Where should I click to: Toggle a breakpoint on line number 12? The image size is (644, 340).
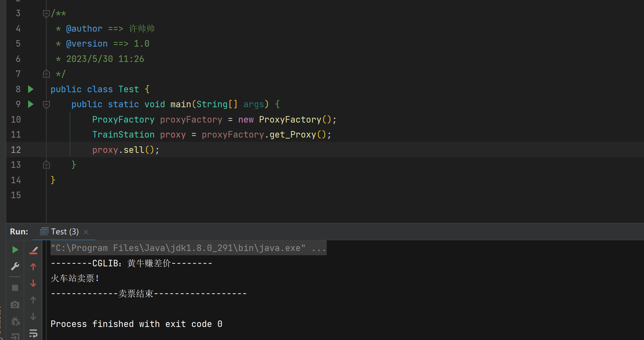(x=16, y=150)
